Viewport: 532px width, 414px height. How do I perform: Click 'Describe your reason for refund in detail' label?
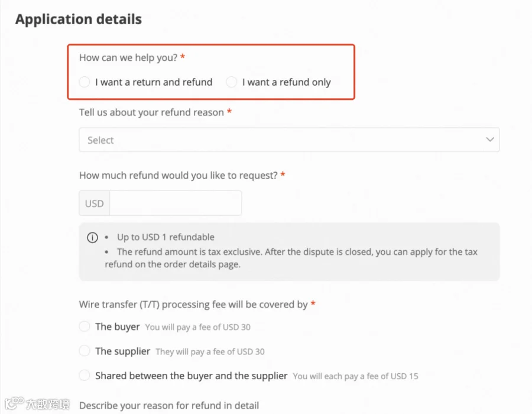[x=169, y=406]
